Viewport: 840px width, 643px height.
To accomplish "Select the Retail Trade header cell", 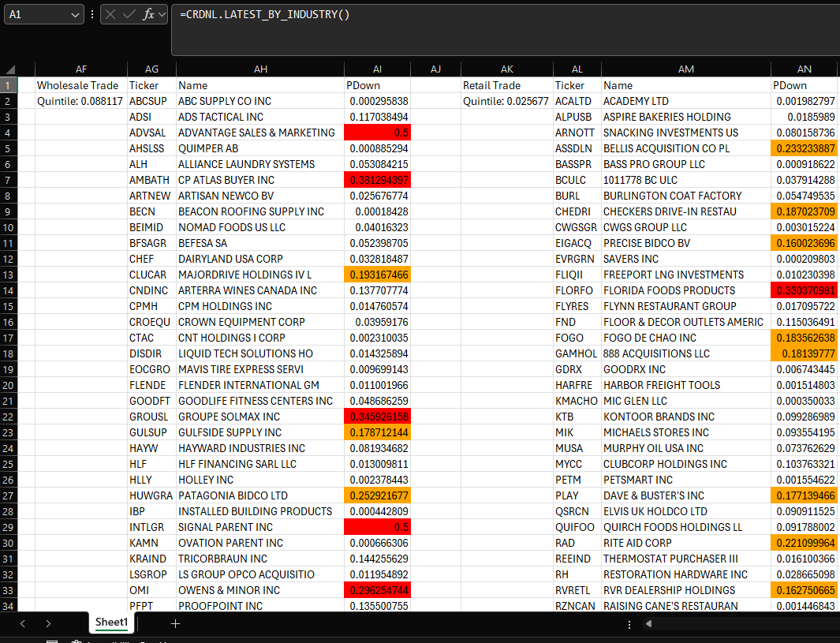I will [505, 85].
